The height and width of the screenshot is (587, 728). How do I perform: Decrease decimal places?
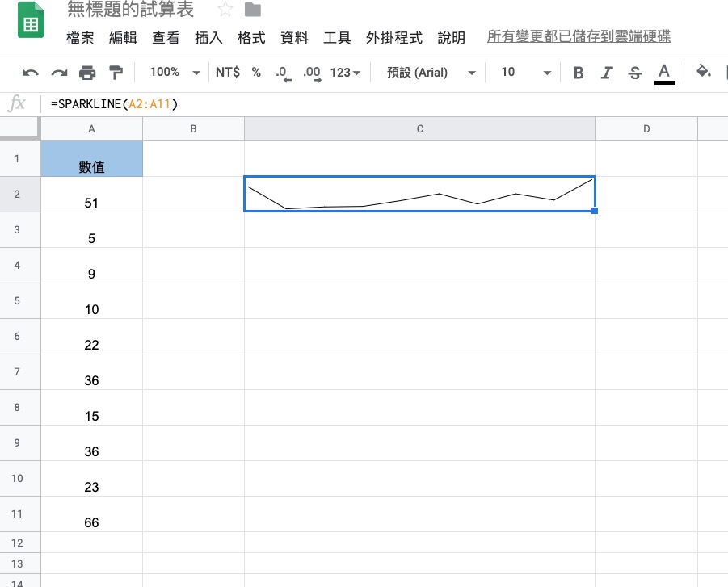pos(284,73)
